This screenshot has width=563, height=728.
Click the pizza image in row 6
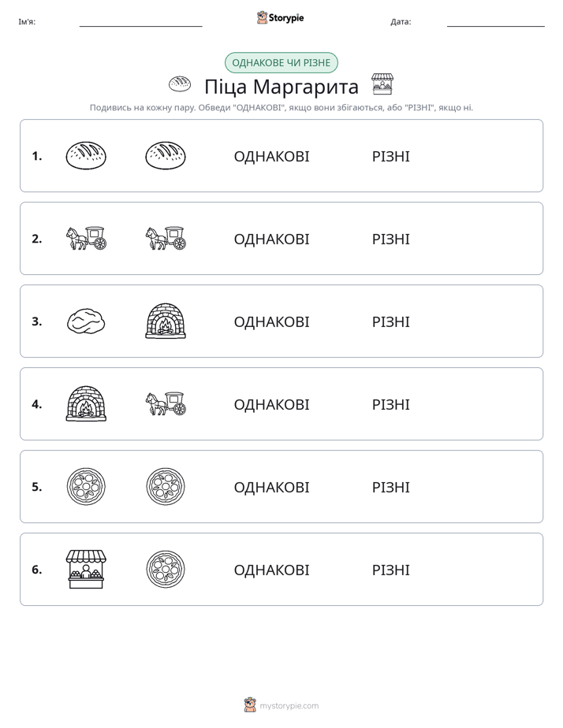point(166,569)
